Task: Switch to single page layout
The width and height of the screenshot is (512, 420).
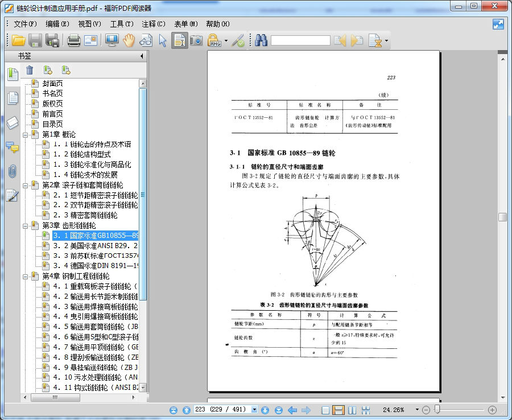Action: (x=325, y=410)
